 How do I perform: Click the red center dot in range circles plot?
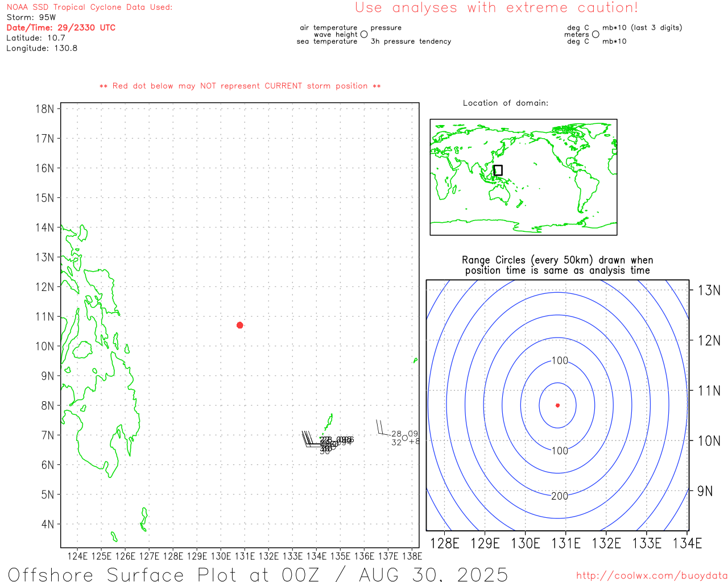click(557, 405)
